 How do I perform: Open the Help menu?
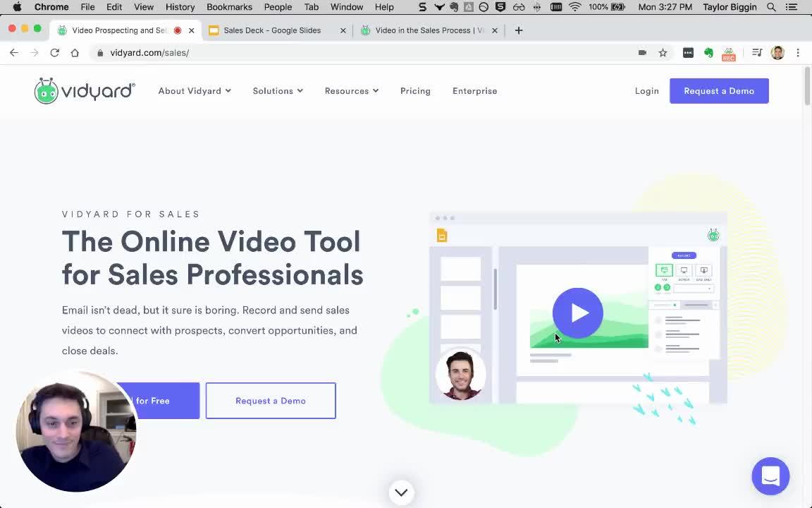pos(384,7)
